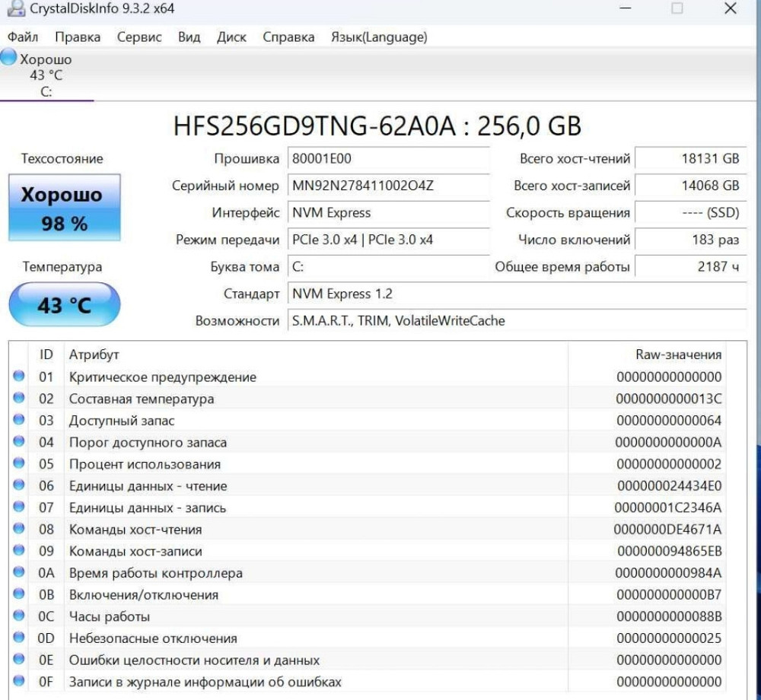Open the Язык(Language) menu

tap(381, 37)
